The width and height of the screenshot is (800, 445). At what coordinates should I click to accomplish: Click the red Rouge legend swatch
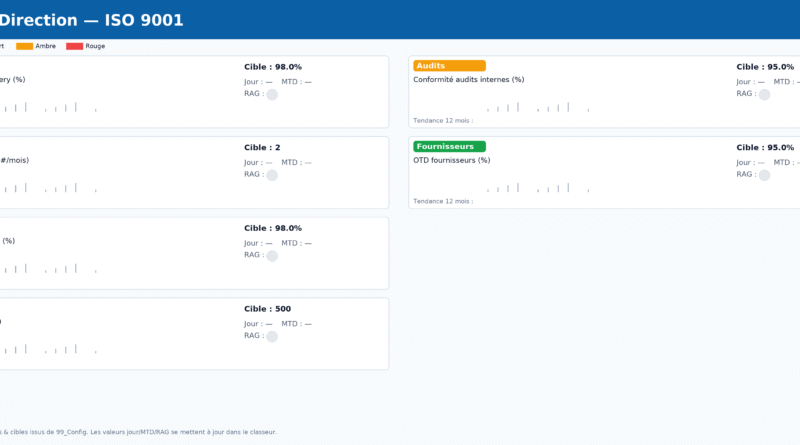[x=74, y=46]
